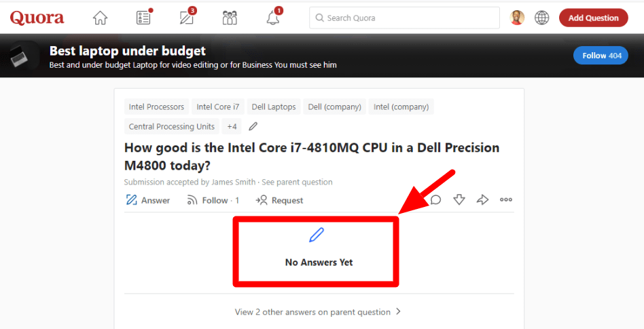Screen dimensions: 644x329
Task: Go to the Quora Home icon
Action: pyautogui.click(x=100, y=18)
